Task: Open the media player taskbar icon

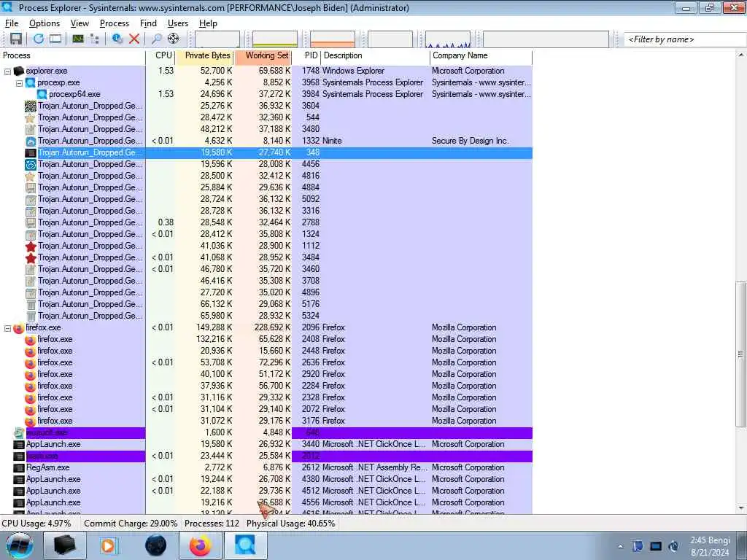Action: click(x=108, y=545)
